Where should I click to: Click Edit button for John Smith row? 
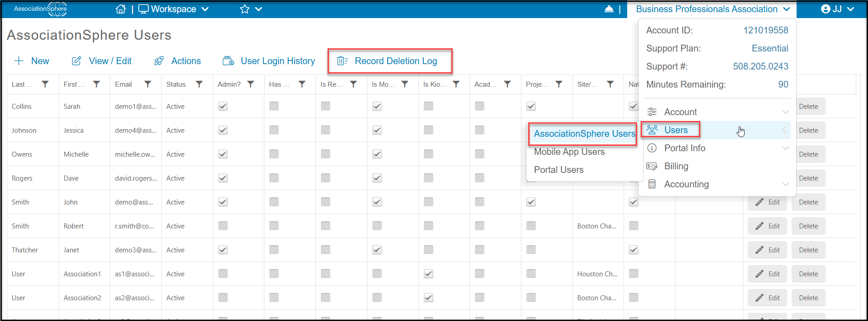coord(767,202)
